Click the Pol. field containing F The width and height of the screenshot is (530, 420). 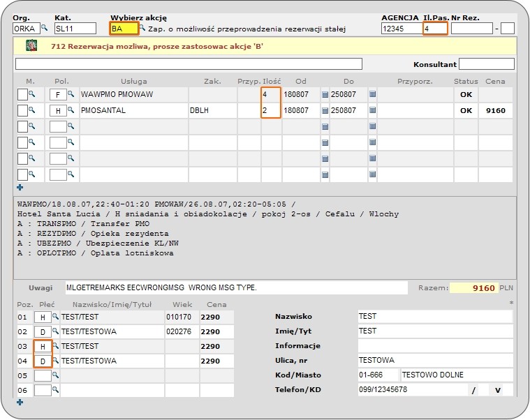[58, 94]
